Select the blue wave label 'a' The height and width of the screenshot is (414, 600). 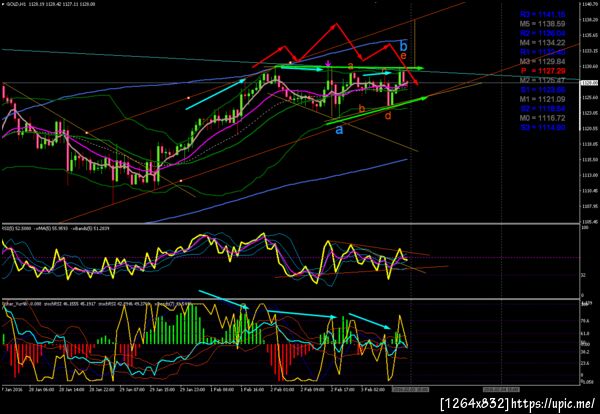(339, 130)
